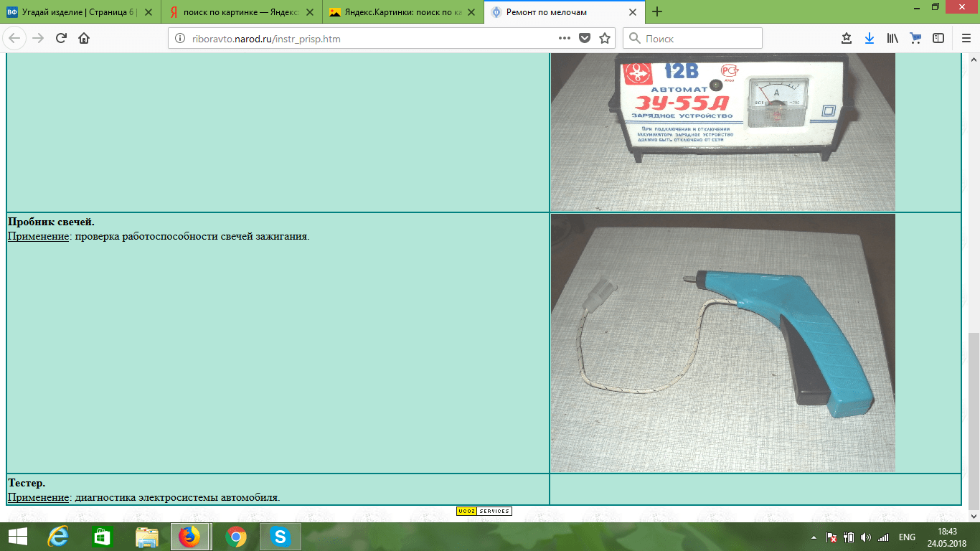The width and height of the screenshot is (980, 551).
Task: Open the Action Center flag icon
Action: [832, 537]
